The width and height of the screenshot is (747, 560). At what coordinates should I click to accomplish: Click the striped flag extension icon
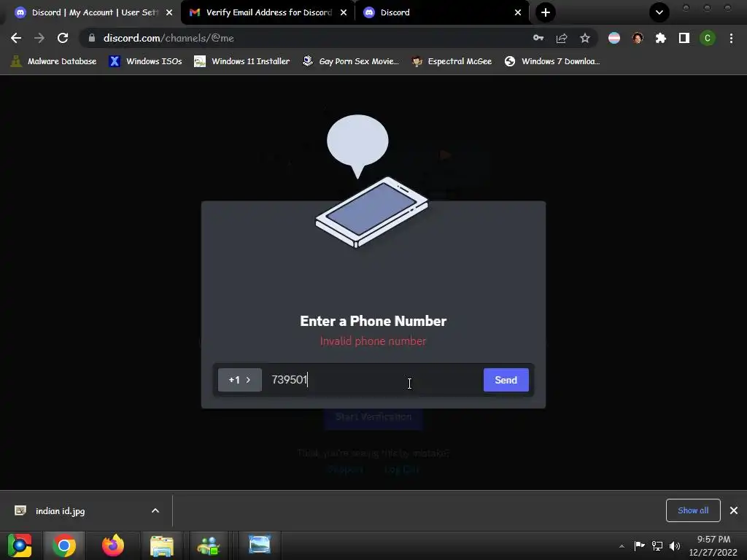614,38
